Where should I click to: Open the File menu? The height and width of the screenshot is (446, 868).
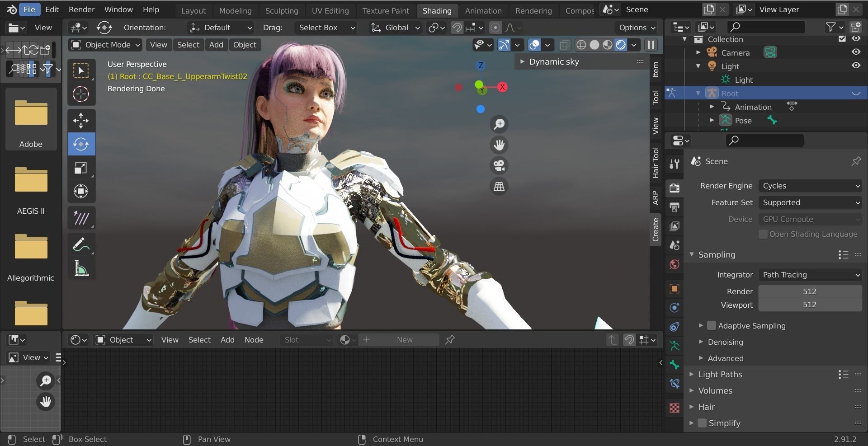[29, 9]
